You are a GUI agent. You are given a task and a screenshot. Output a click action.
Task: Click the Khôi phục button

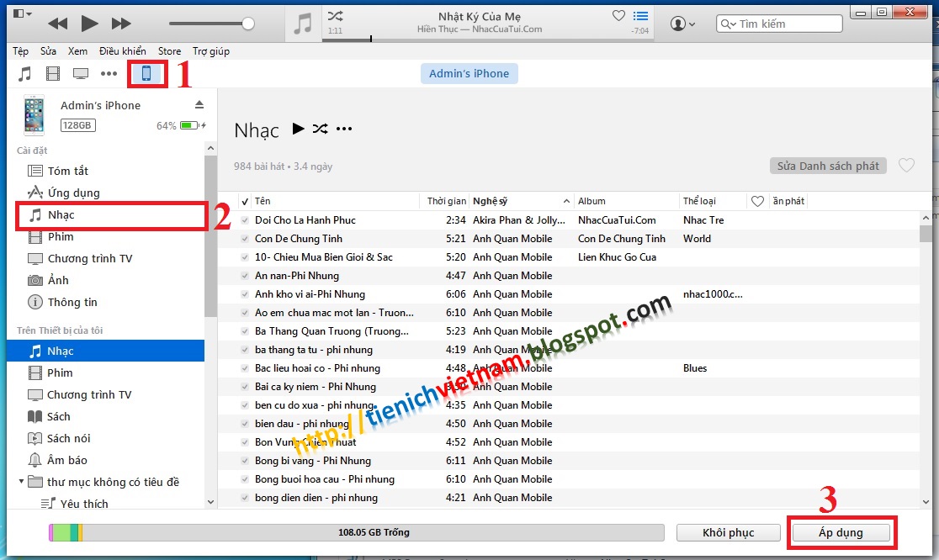(x=728, y=532)
